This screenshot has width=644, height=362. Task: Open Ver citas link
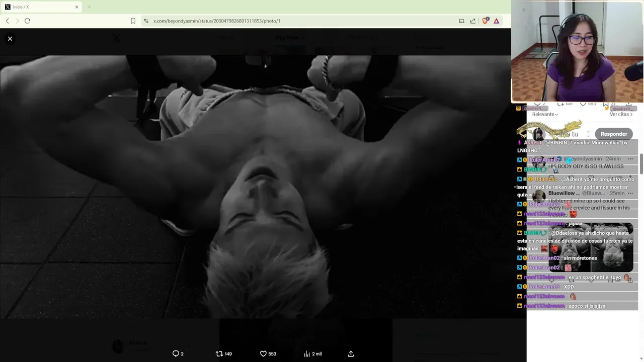click(x=621, y=114)
